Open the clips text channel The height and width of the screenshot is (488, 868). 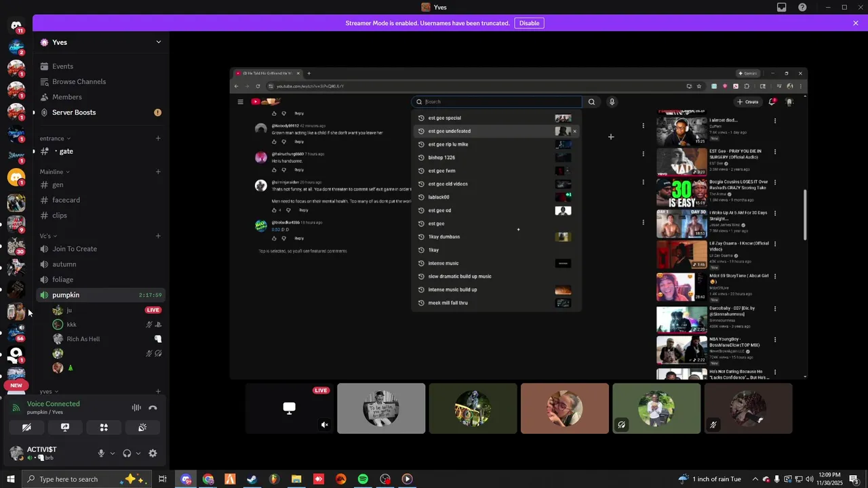click(x=100, y=216)
